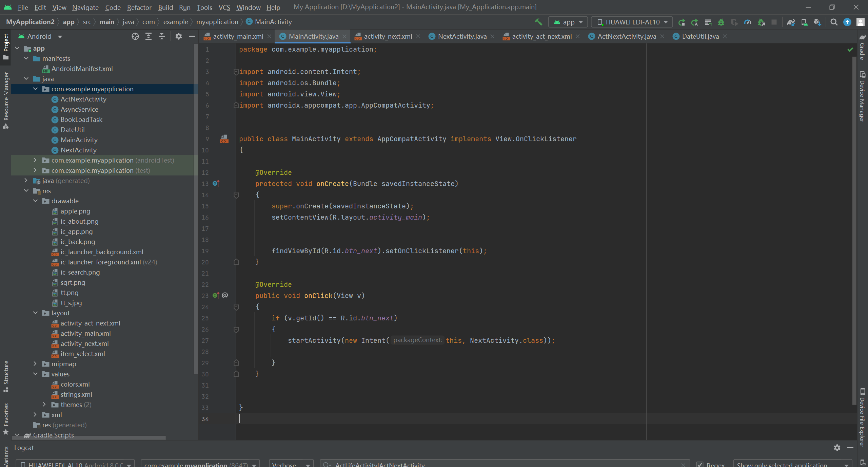Image resolution: width=868 pixels, height=467 pixels.
Task: Click the Make Project hammer icon
Action: coord(538,22)
